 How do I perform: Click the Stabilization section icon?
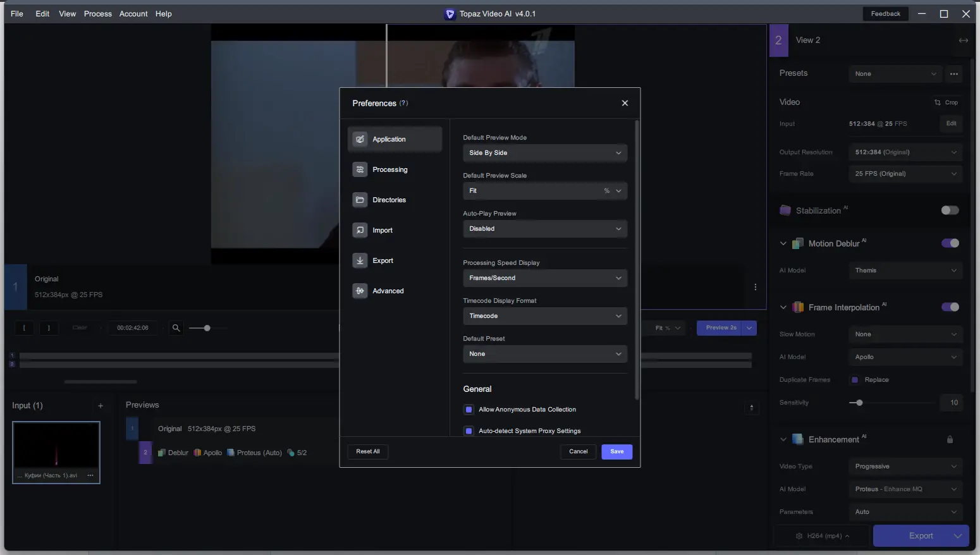[785, 210]
